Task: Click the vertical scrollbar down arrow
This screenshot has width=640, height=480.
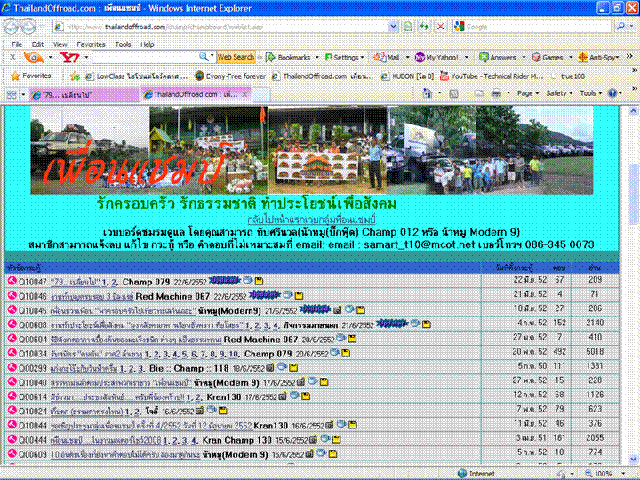Action: [632, 459]
